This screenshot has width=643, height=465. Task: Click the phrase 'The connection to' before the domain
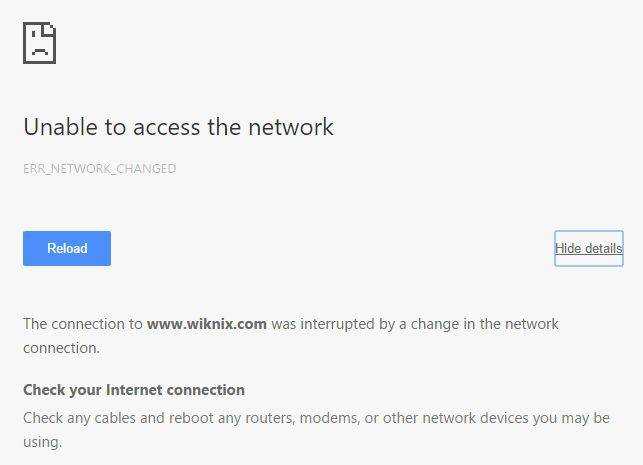[x=83, y=324]
